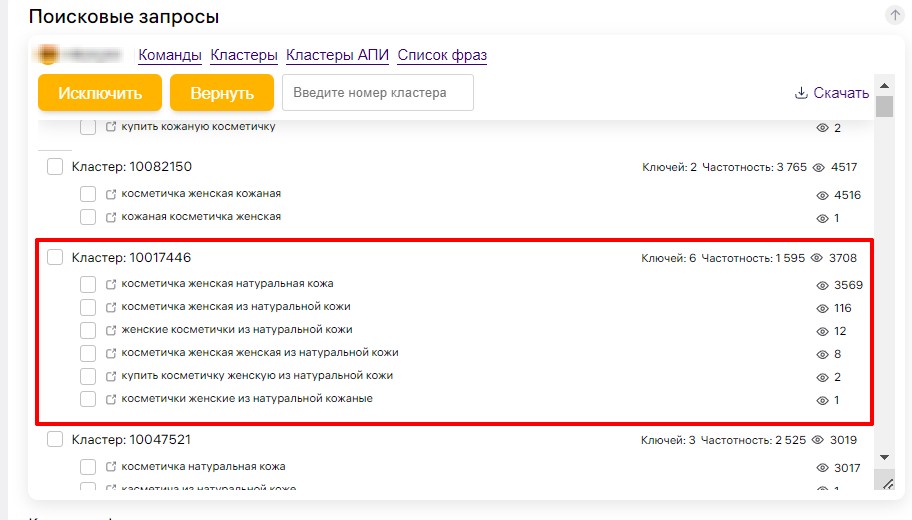Open external link icon for 'кожаная косметичка женская'
Screen dimensions: 912x520
111,217
